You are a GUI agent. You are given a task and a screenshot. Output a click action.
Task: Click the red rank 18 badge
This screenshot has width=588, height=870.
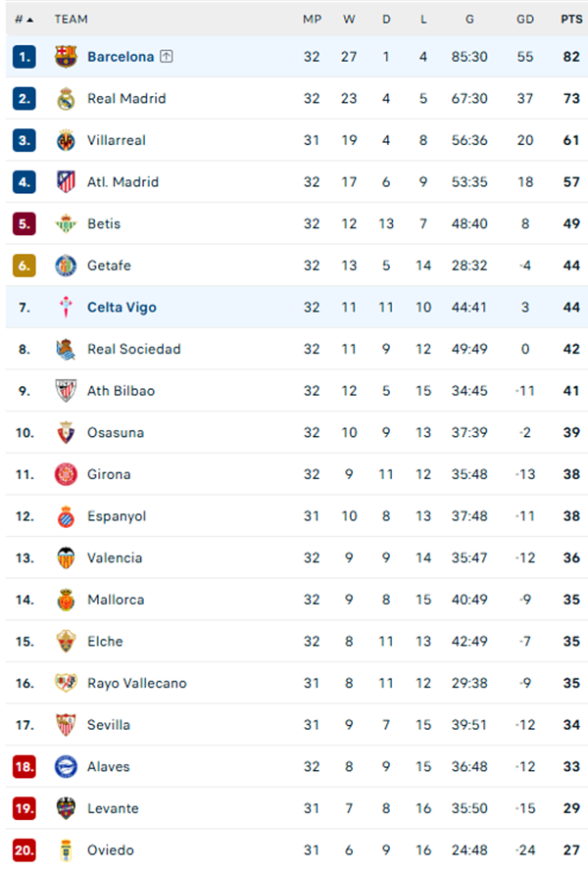[x=24, y=767]
